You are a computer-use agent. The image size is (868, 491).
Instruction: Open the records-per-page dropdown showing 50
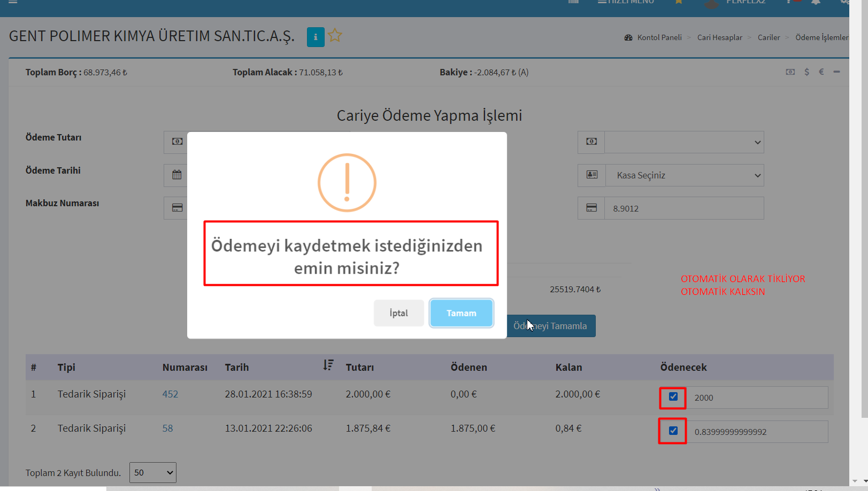[x=153, y=472]
